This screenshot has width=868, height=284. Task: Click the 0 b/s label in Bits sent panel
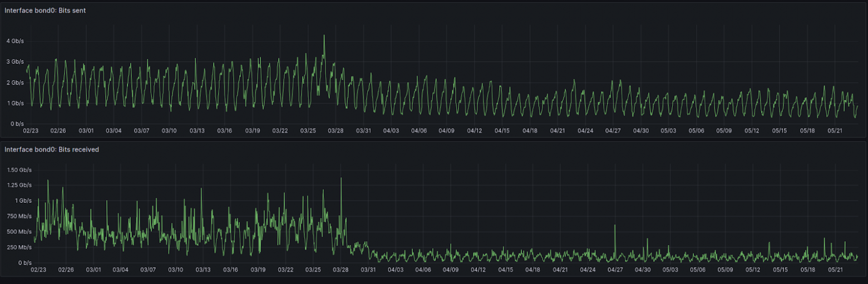click(16, 124)
